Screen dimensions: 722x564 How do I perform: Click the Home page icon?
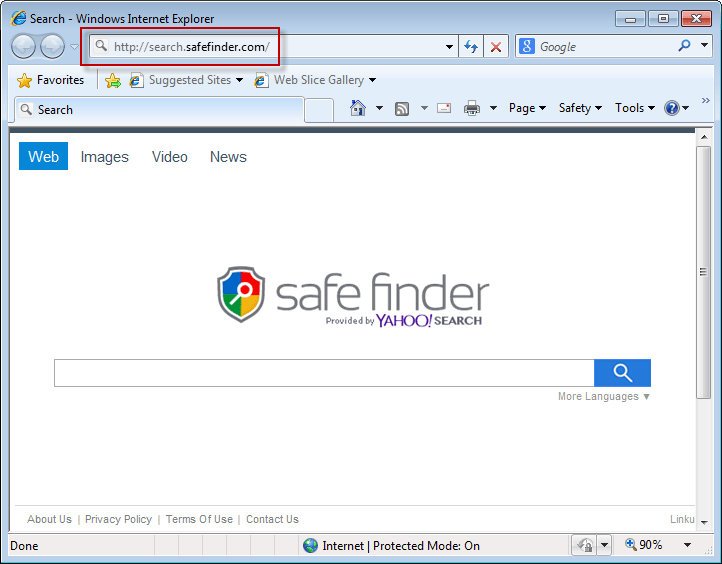pos(358,108)
